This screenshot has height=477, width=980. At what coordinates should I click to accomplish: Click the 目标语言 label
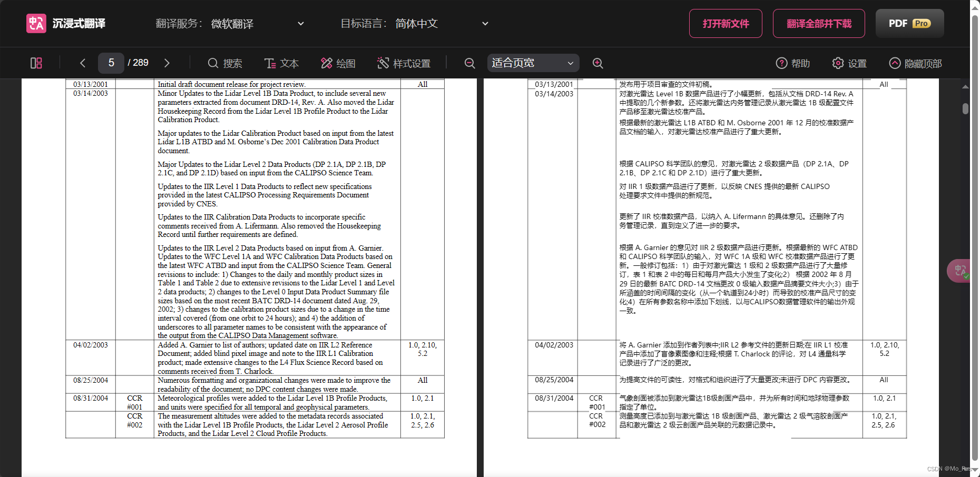click(364, 24)
